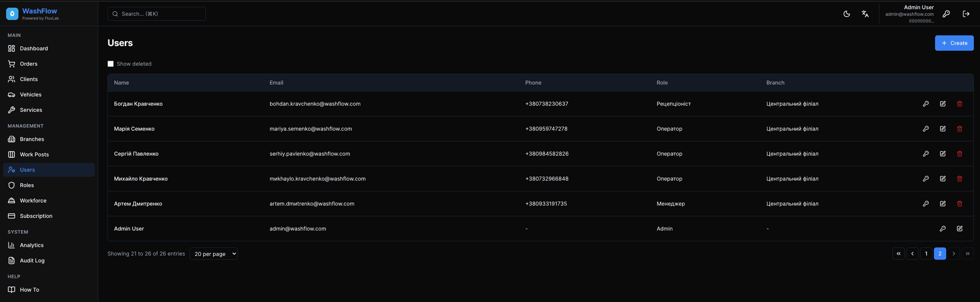Reset password for Михайло Кравченко via key icon

pos(925,179)
